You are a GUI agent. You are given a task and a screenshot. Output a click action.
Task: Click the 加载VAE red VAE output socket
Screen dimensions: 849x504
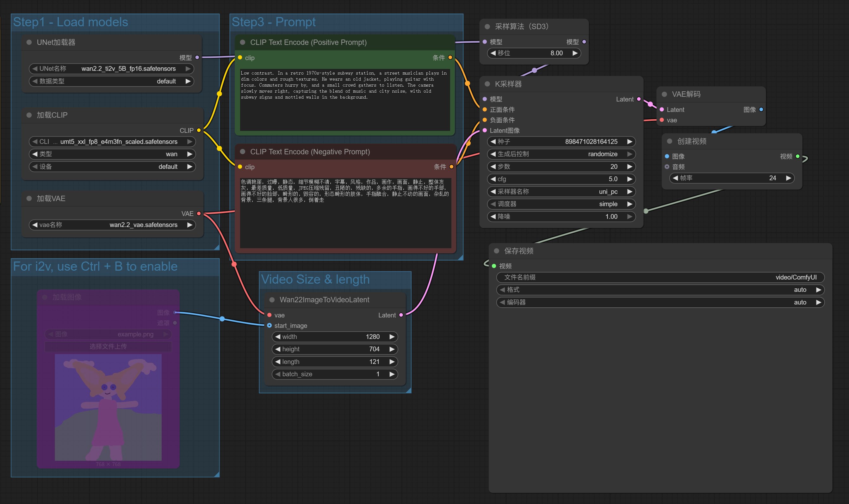199,214
